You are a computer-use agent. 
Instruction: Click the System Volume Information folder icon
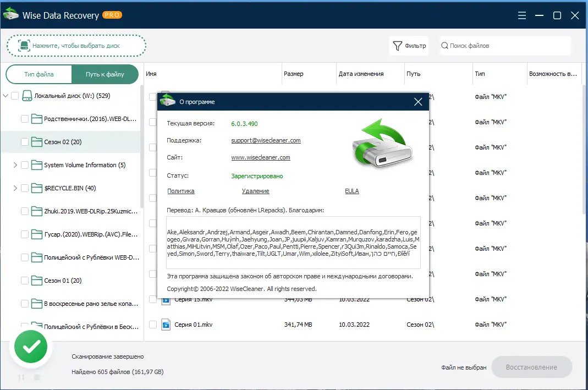(x=36, y=165)
